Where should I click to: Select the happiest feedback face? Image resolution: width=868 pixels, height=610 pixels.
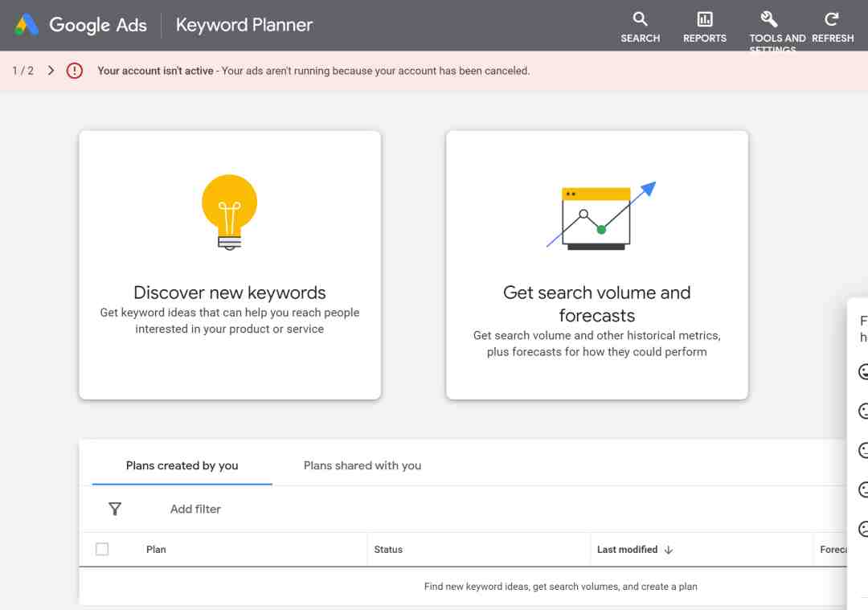pyautogui.click(x=863, y=371)
